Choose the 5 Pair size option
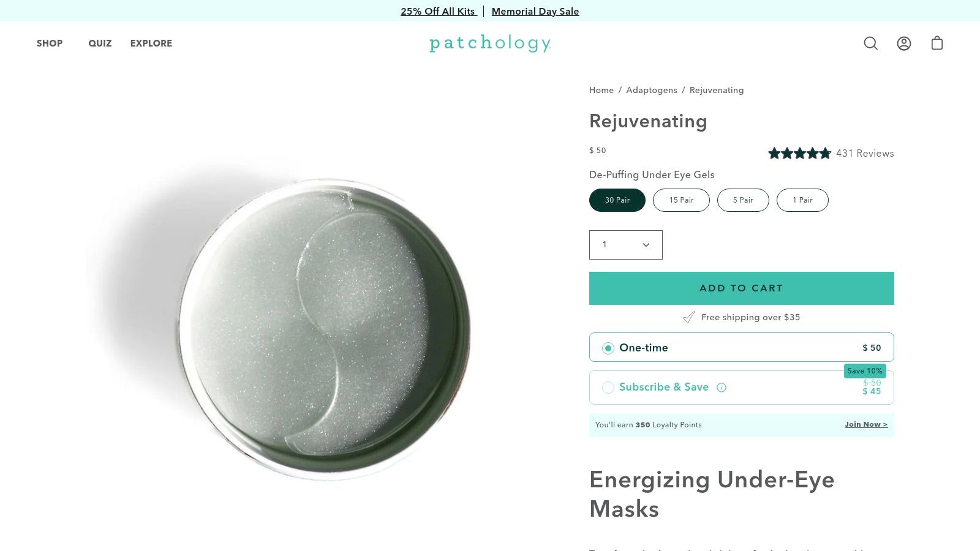980x551 pixels. (x=743, y=200)
